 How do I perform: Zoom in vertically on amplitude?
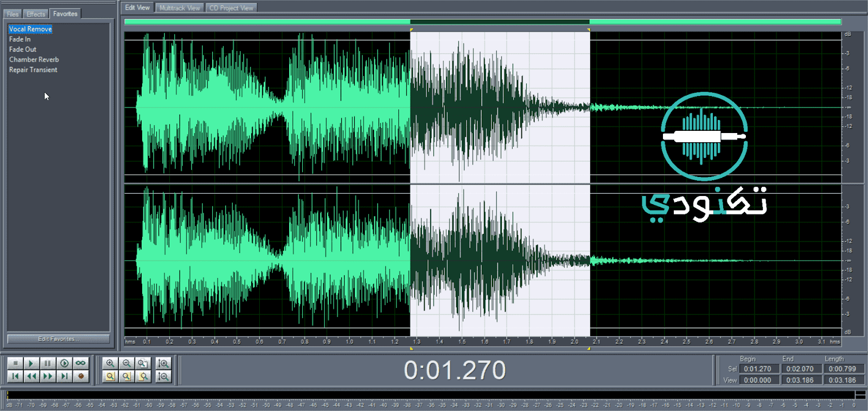point(163,363)
